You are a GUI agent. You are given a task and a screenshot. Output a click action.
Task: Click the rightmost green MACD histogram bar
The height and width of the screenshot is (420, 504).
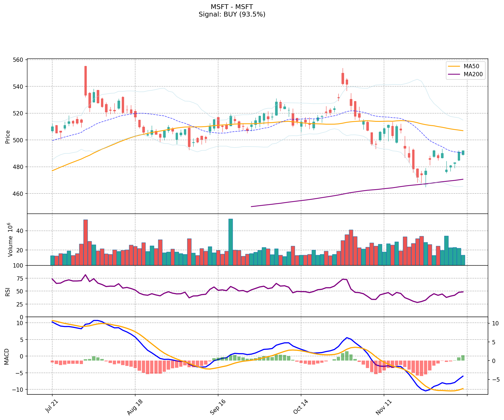pos(463,358)
